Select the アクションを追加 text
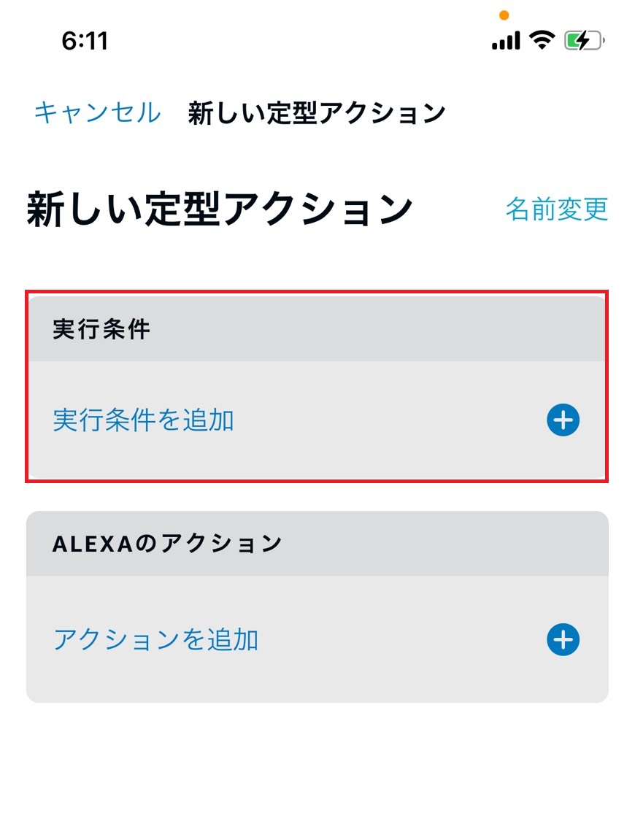 pyautogui.click(x=156, y=640)
